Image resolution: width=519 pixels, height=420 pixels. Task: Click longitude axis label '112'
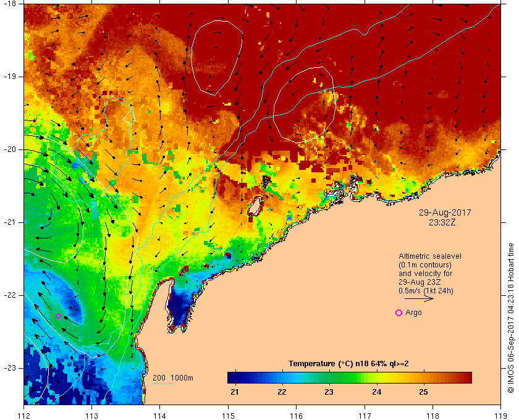click(24, 415)
